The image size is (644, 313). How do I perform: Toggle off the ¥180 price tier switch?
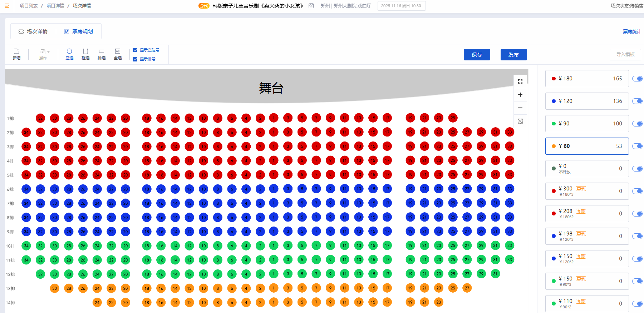pyautogui.click(x=637, y=79)
